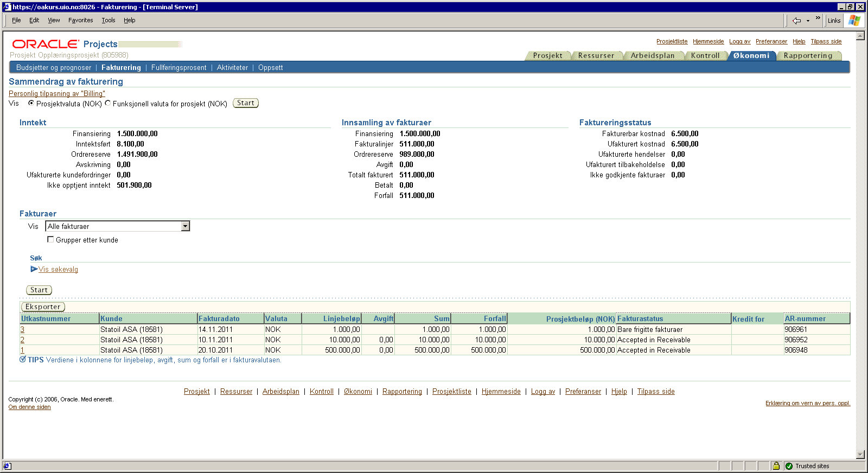Open the File menu

16,20
